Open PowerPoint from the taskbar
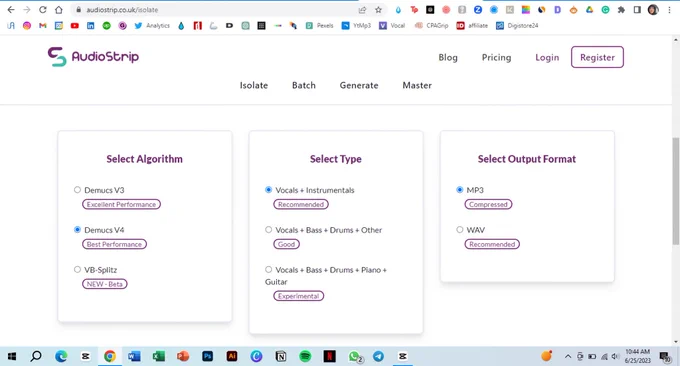 tap(183, 356)
